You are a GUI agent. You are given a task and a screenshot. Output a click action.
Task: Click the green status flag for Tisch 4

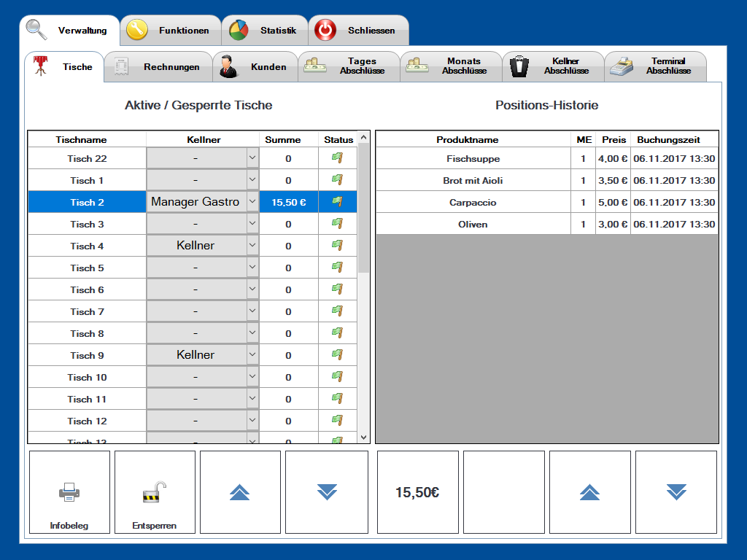[337, 246]
